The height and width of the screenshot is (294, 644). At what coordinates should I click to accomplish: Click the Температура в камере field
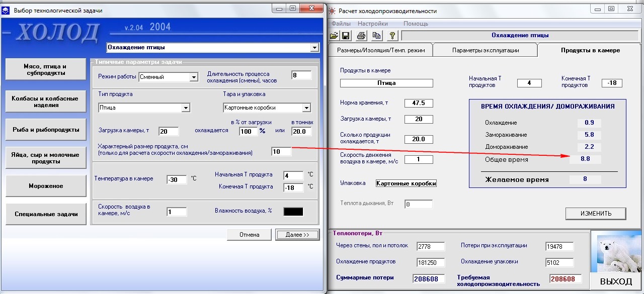tap(177, 179)
